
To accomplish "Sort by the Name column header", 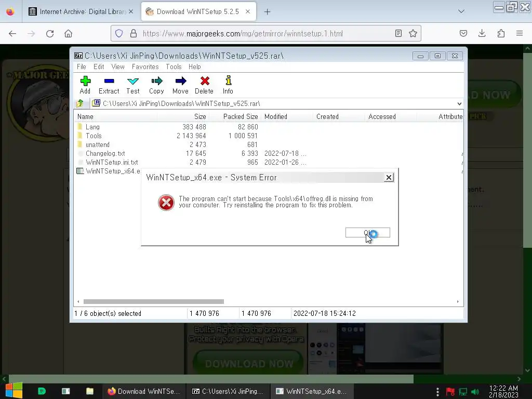I will [115, 116].
